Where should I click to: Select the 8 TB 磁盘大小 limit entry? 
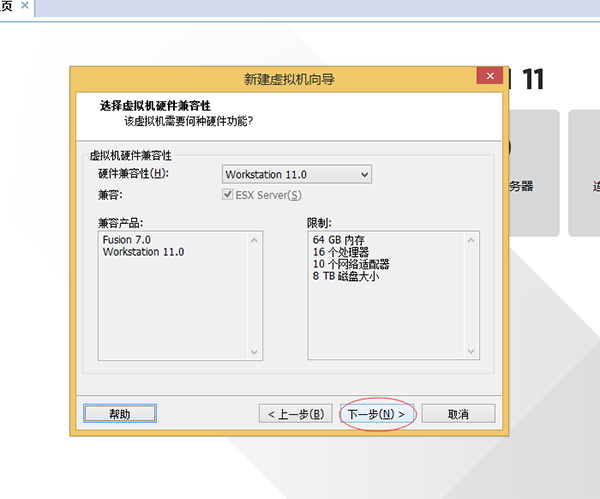pos(345,276)
